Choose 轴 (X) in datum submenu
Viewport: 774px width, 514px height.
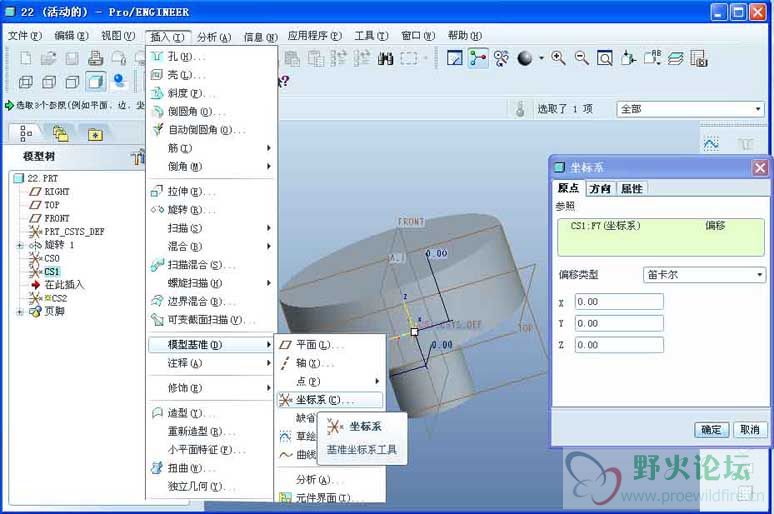coord(330,363)
